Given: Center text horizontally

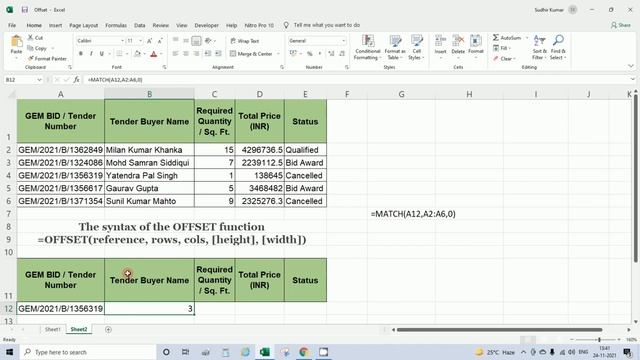Looking at the screenshot, I should [x=186, y=54].
